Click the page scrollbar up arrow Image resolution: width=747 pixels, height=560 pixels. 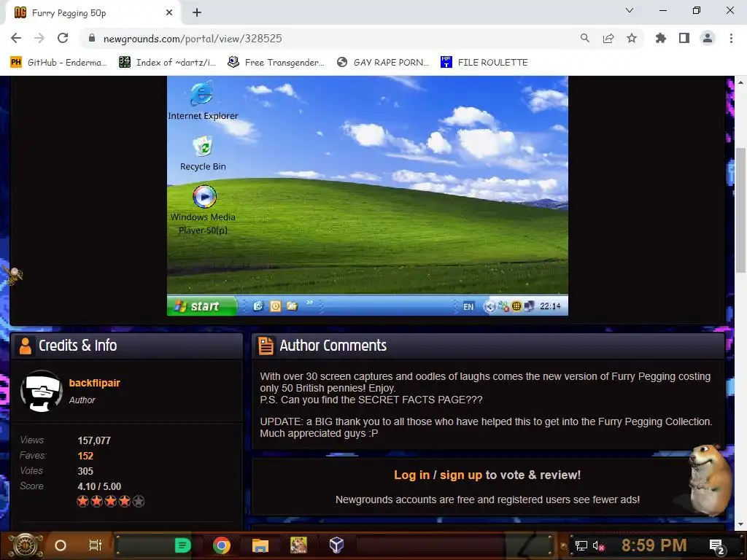click(x=740, y=82)
